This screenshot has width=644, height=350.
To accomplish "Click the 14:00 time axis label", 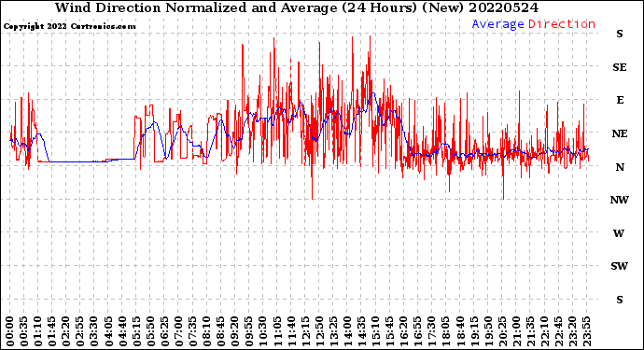I will click(x=347, y=331).
